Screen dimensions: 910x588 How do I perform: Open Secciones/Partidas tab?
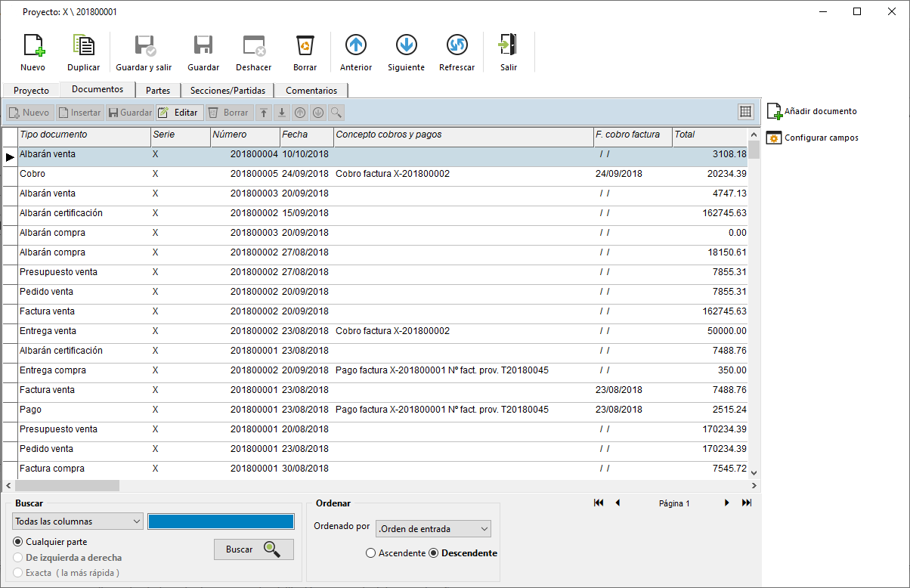(x=227, y=90)
